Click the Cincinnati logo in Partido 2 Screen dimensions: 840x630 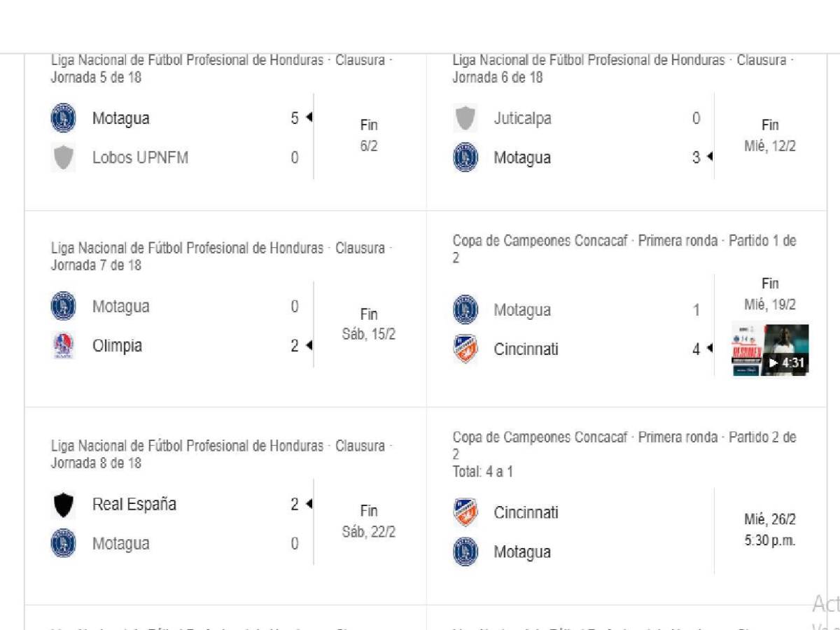point(464,512)
